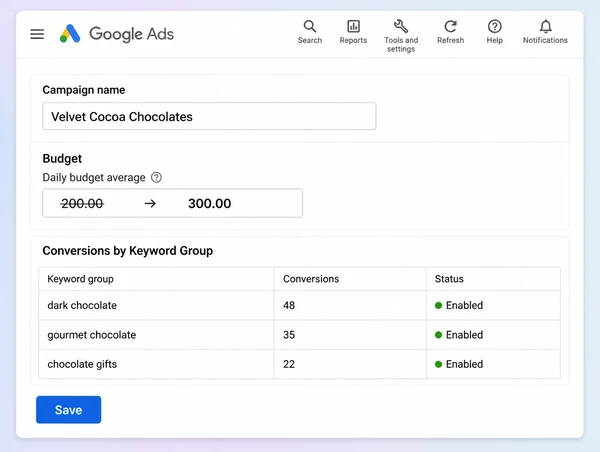The width and height of the screenshot is (600, 452).
Task: Select the gourmet chocolate keyword group
Action: coord(92,335)
